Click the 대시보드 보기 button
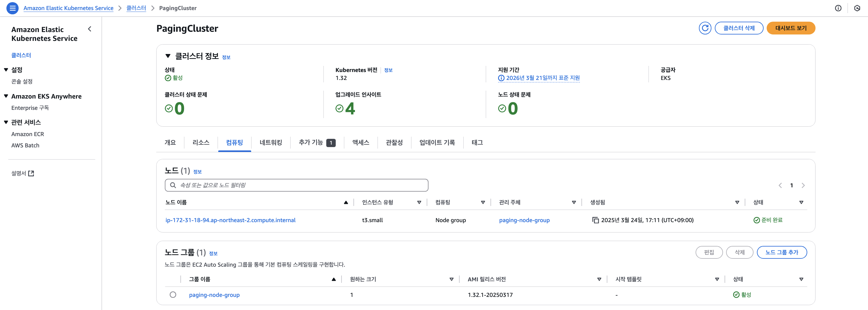Image resolution: width=868 pixels, height=310 pixels. (790, 28)
